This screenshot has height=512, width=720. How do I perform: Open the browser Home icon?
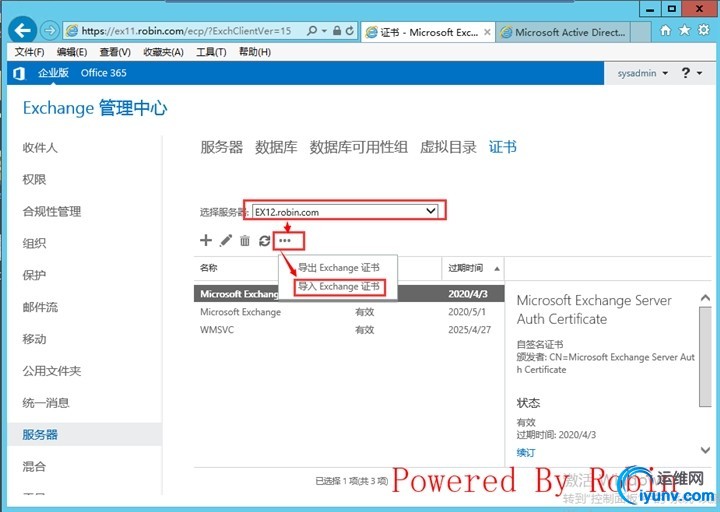[665, 30]
